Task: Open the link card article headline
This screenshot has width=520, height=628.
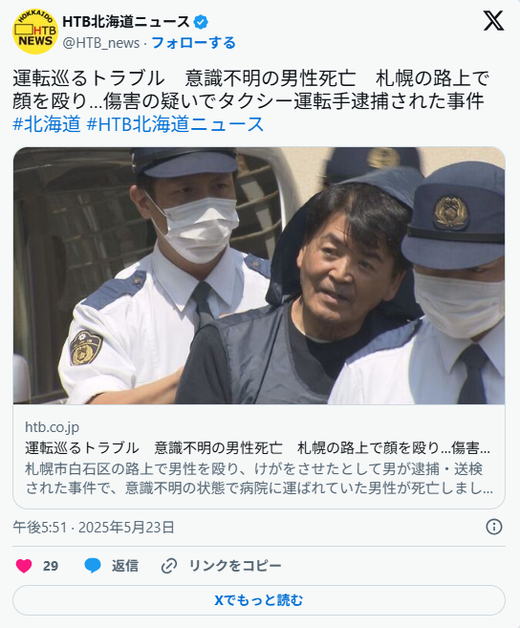Action: pos(258,448)
